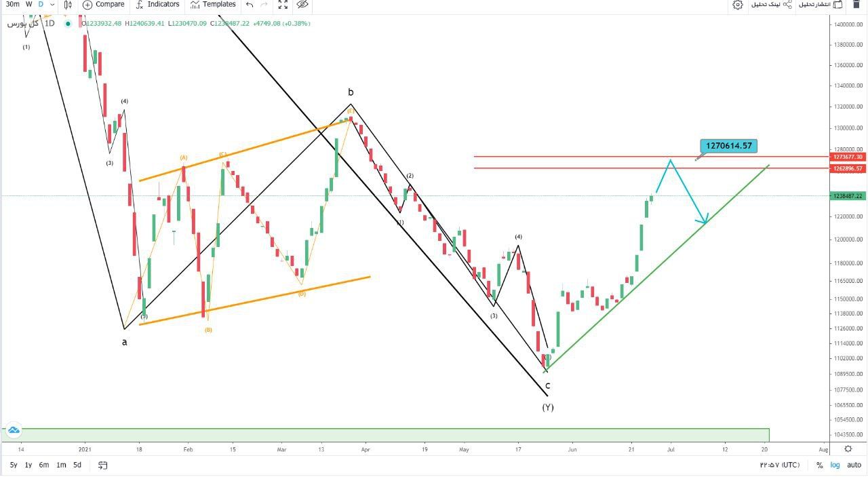Screen dimensions: 868x477
Task: Open the go-to-date calendar icon
Action: point(103,465)
